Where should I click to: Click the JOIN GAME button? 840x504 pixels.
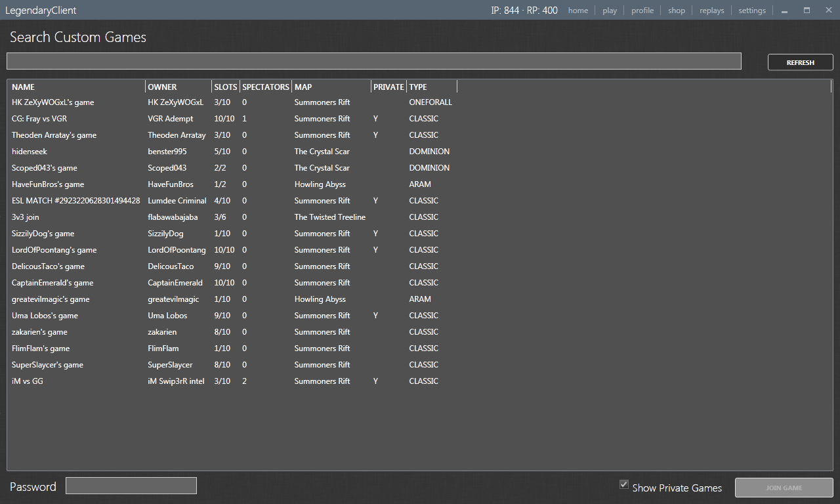click(x=784, y=488)
